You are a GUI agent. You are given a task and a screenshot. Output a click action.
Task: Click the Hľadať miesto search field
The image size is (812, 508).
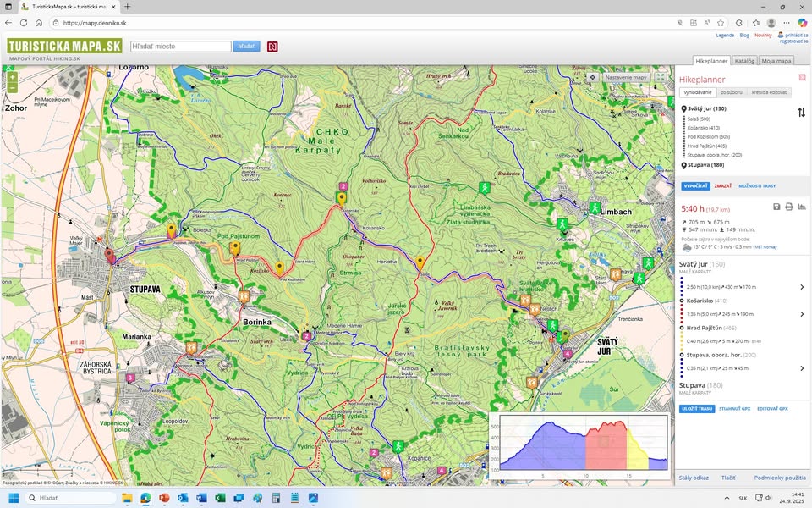point(181,46)
